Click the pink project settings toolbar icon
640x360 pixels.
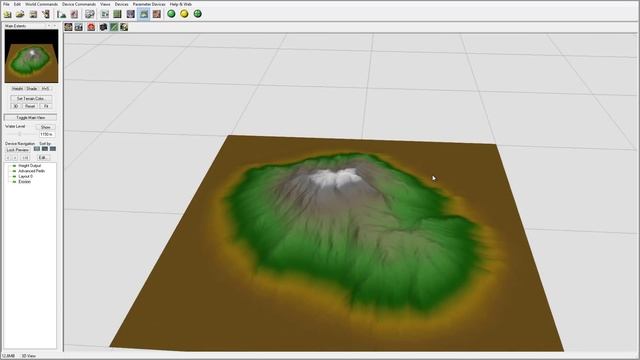pos(74,14)
